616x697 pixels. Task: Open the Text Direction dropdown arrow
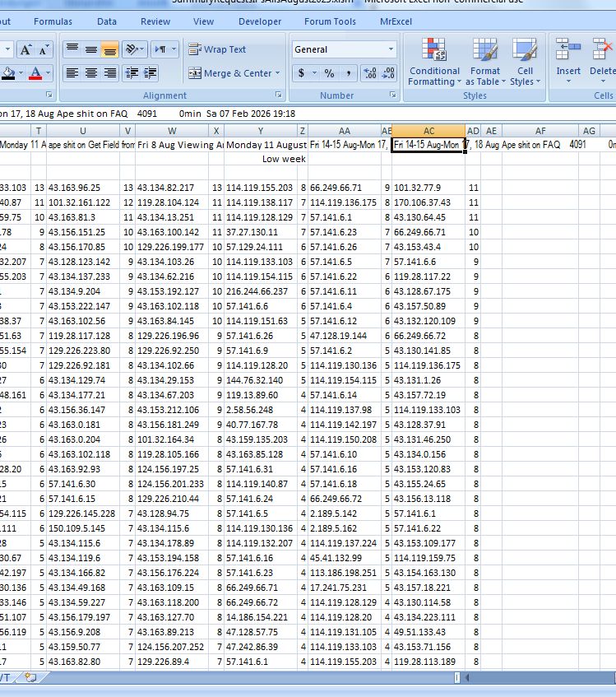[174, 49]
